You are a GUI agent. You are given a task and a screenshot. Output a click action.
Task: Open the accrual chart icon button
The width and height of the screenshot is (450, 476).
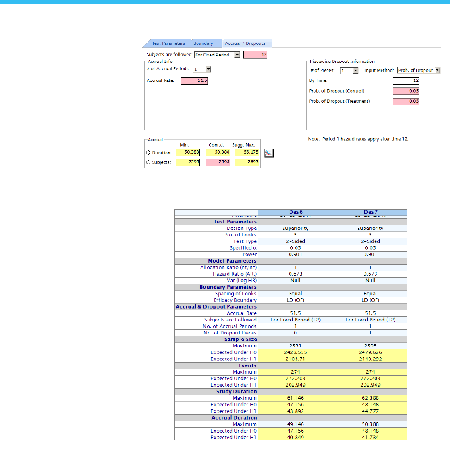pos(269,153)
